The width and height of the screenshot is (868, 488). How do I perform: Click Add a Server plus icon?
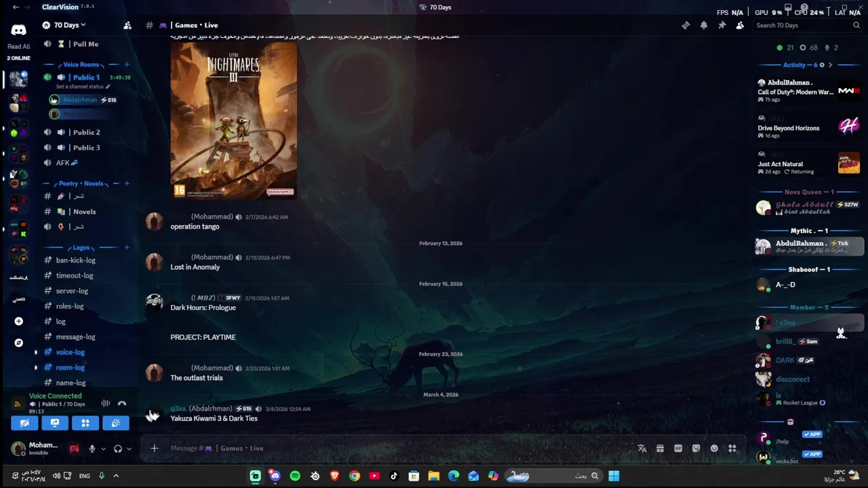point(18,321)
